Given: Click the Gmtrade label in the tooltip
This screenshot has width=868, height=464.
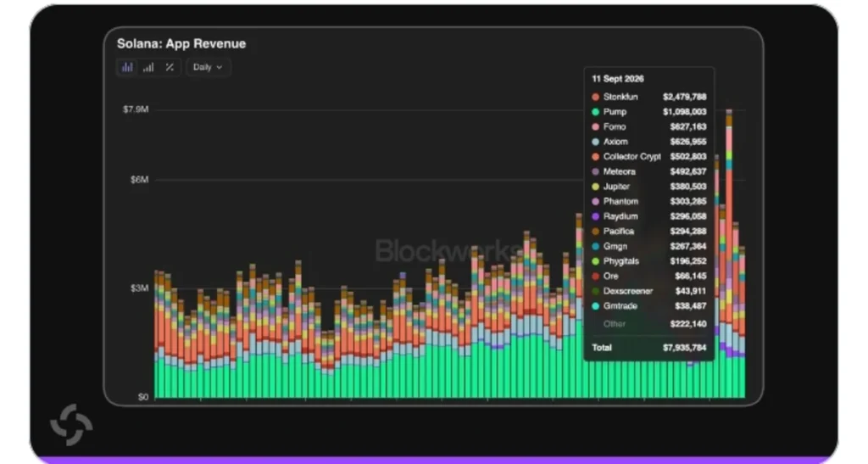Looking at the screenshot, I should pos(620,305).
